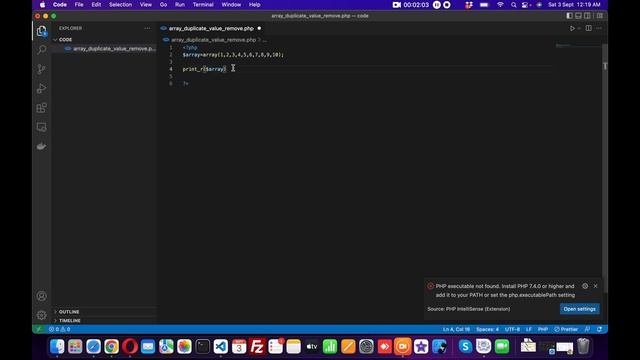Split the editor to the right
The height and width of the screenshot is (360, 640).
click(x=589, y=28)
